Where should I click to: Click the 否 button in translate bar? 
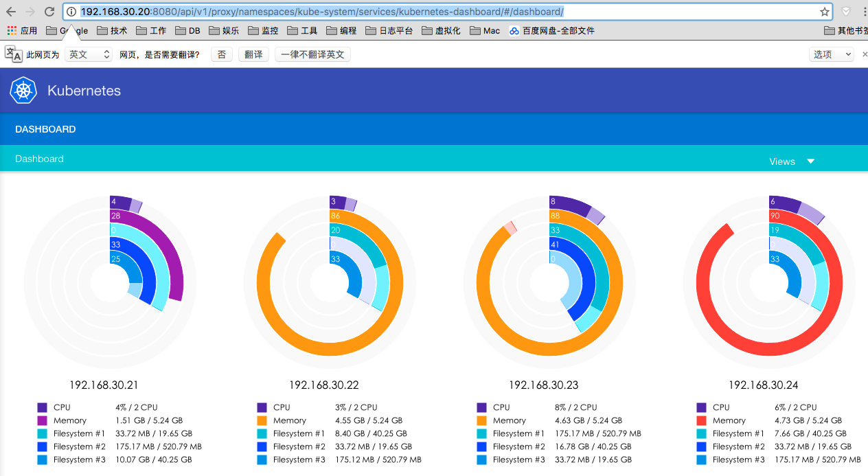point(221,54)
